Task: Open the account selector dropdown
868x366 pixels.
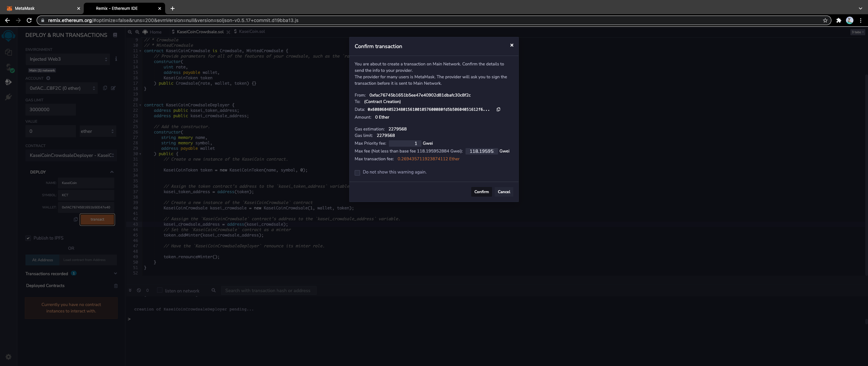Action: click(x=61, y=88)
